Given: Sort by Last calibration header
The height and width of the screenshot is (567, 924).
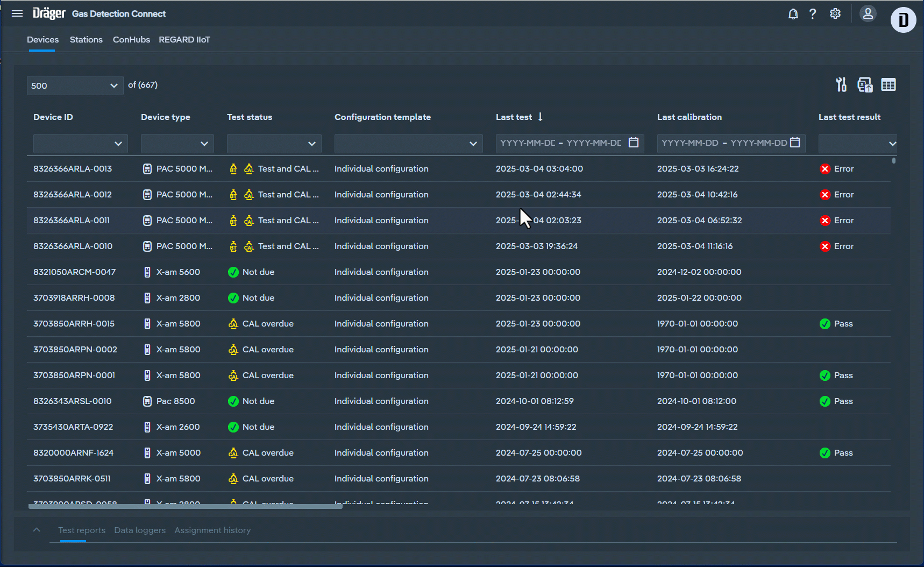Looking at the screenshot, I should click(690, 117).
